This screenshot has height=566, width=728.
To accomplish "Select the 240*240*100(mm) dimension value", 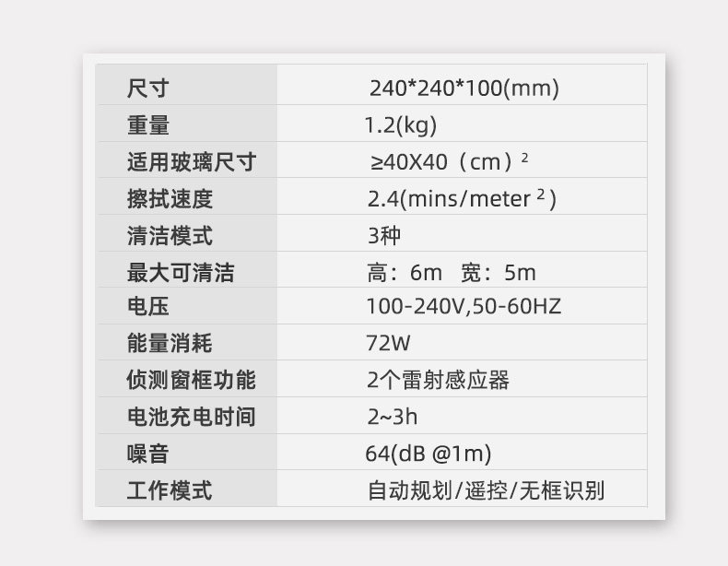I will 464,89.
